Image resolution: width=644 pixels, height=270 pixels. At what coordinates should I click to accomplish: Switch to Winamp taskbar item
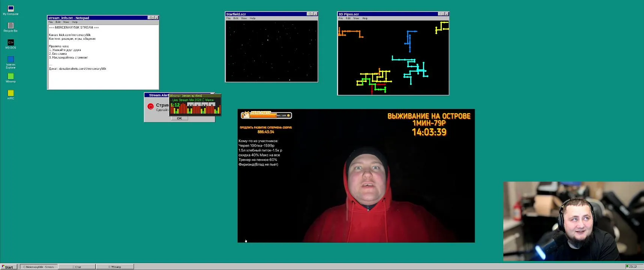tap(115, 267)
